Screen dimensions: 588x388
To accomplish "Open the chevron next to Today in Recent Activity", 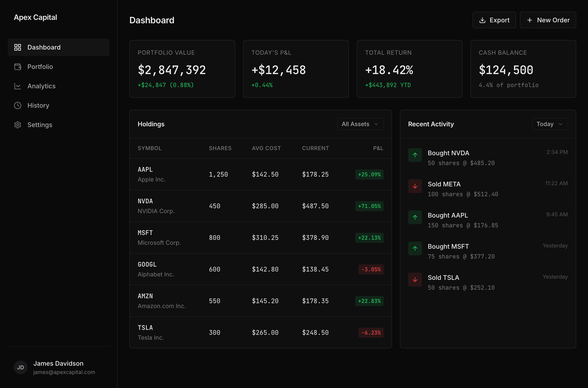I will [560, 124].
